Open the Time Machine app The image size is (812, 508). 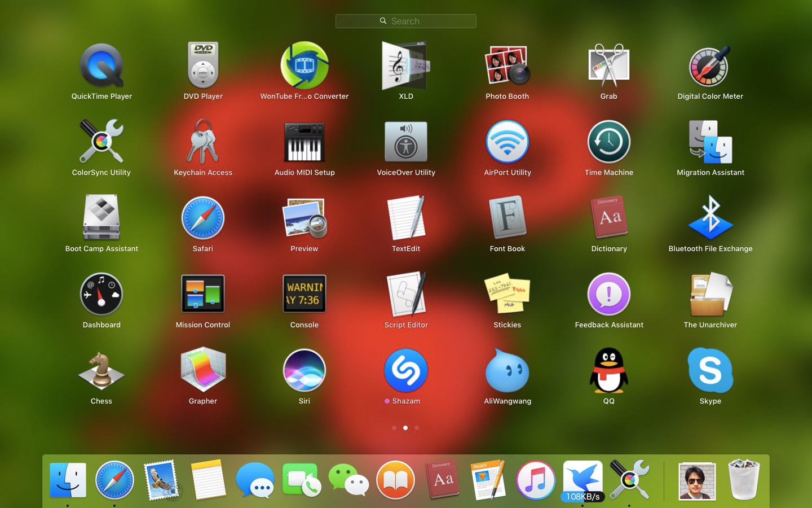pos(608,142)
